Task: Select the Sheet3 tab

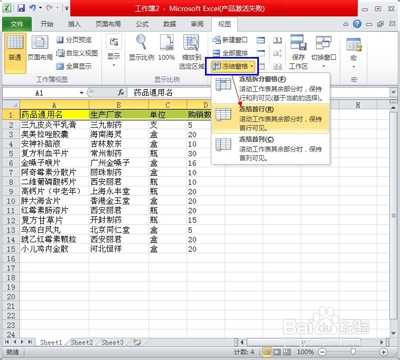Action: pos(112,342)
